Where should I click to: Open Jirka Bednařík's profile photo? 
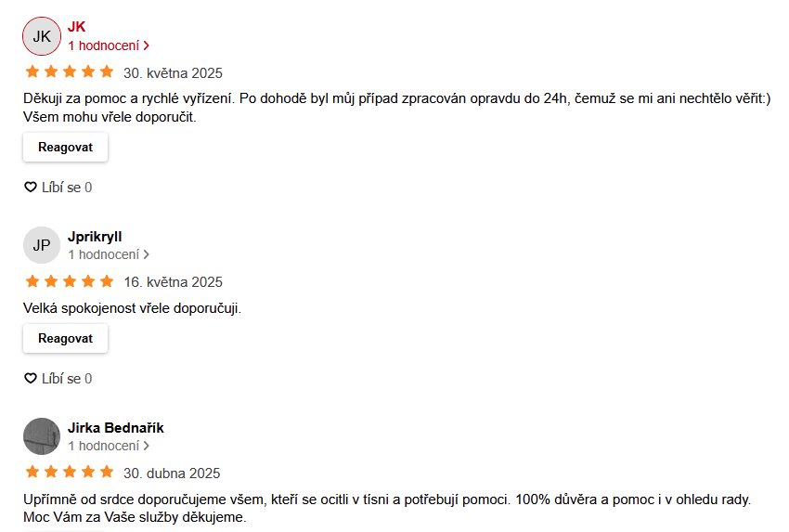point(42,436)
